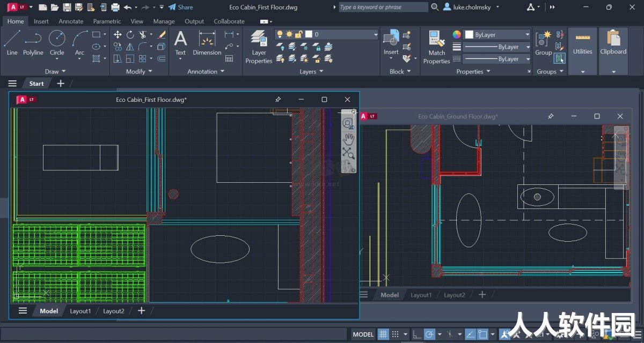Screen dimensions: 644x343
Task: Click the Undo arrow
Action: pos(127,7)
